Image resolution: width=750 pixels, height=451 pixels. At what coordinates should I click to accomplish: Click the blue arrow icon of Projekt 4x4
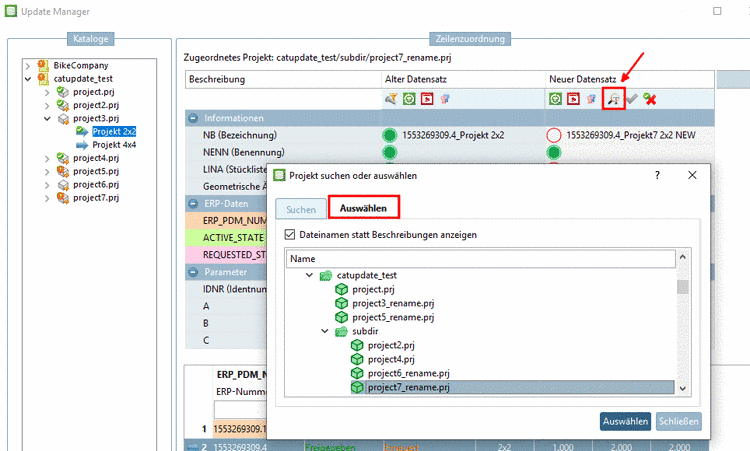click(x=82, y=145)
